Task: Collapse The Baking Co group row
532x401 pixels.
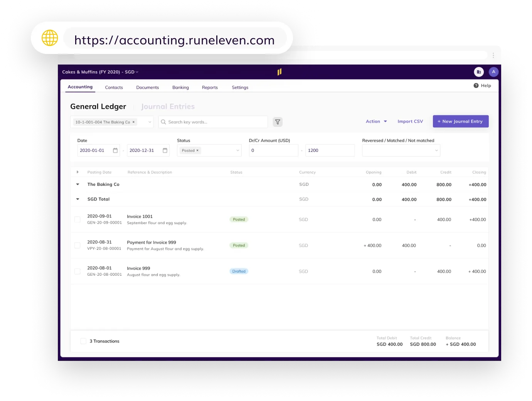Action: tap(77, 184)
